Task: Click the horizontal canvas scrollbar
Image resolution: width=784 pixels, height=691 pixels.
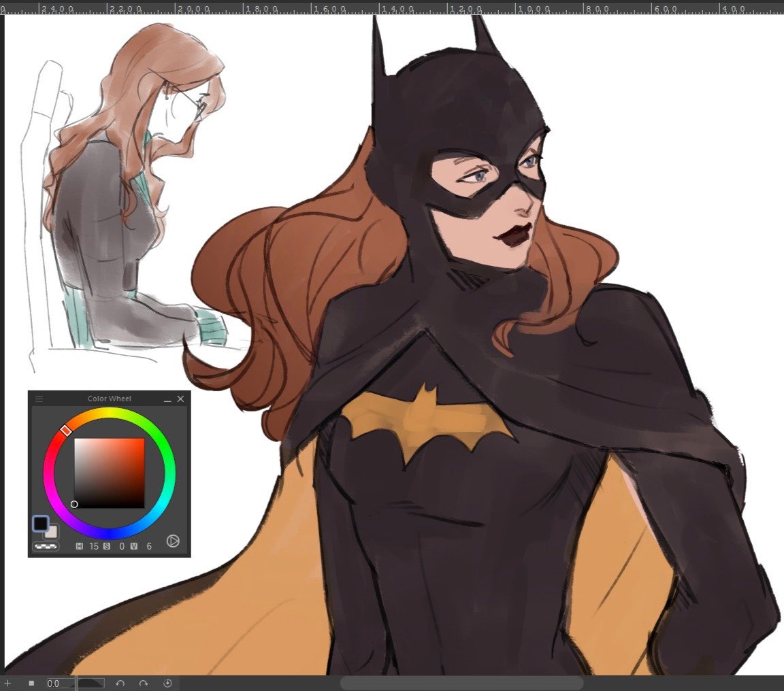Action: (x=461, y=683)
